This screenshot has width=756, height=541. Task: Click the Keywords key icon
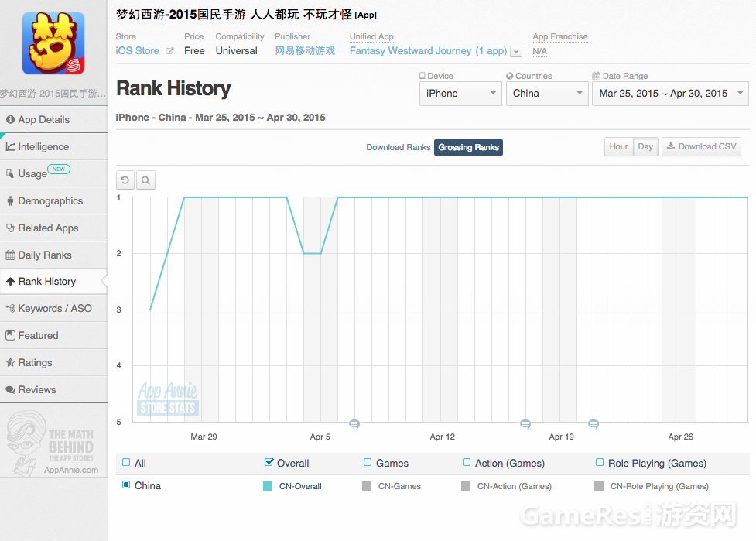(11, 308)
